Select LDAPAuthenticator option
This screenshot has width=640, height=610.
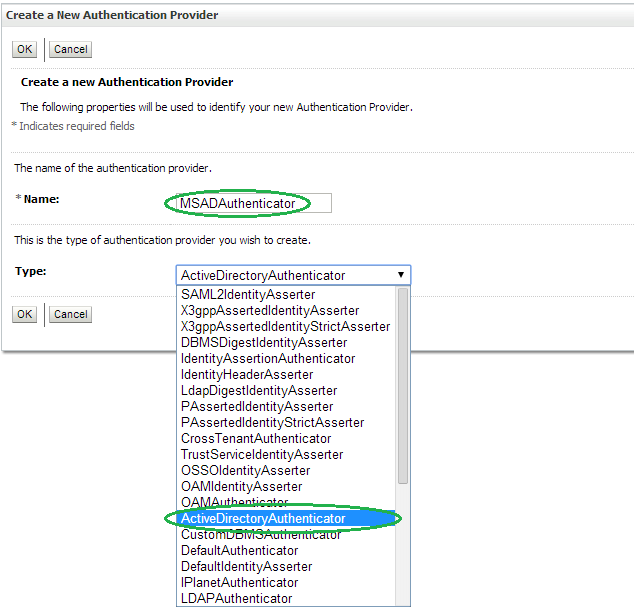pos(286,598)
